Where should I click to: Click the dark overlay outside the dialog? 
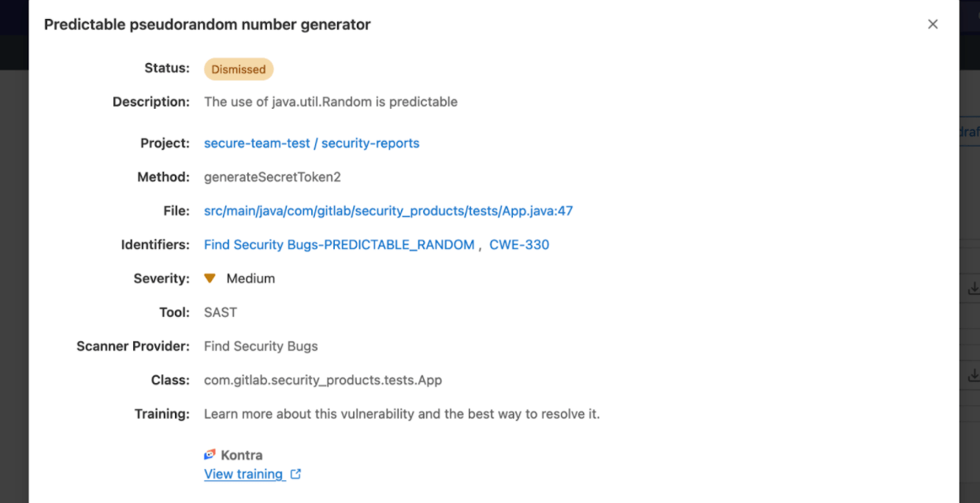[x=13, y=315]
